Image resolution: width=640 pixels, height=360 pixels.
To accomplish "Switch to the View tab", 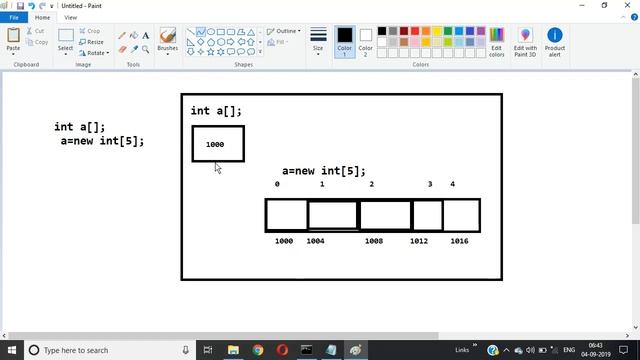I will [70, 18].
